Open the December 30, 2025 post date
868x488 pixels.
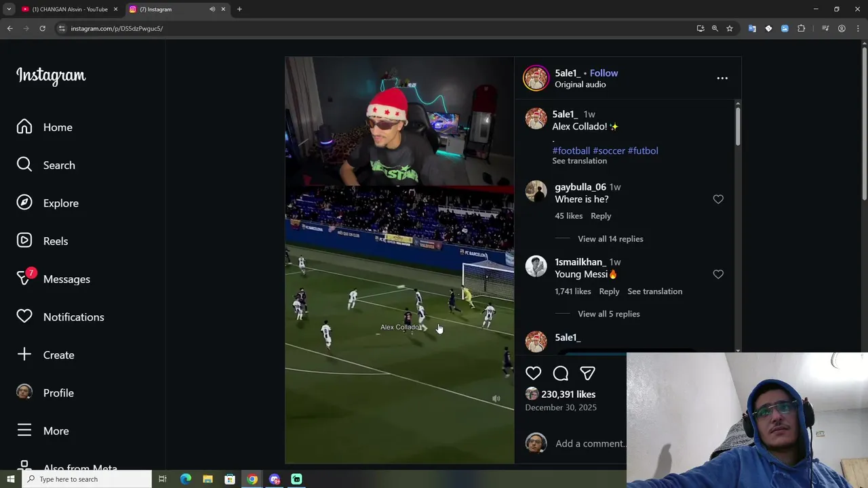[x=561, y=407]
